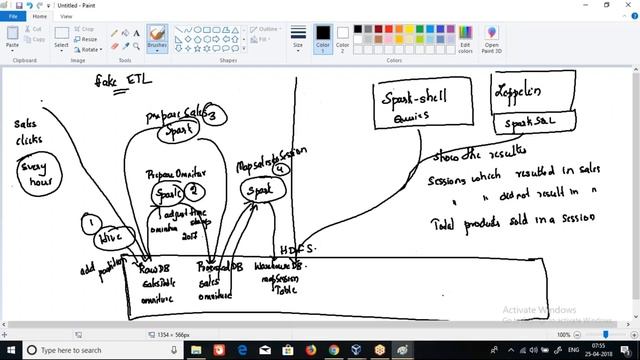Switch to the View tab
640x360 pixels.
pyautogui.click(x=66, y=16)
